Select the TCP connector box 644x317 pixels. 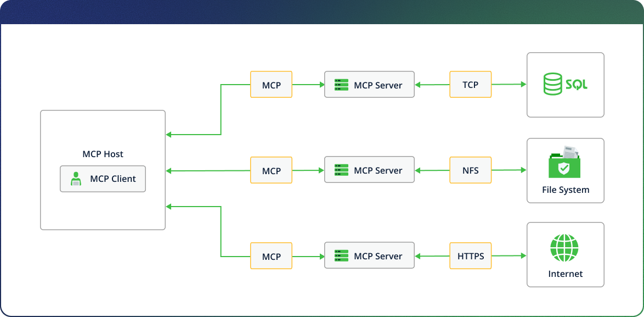pyautogui.click(x=470, y=84)
